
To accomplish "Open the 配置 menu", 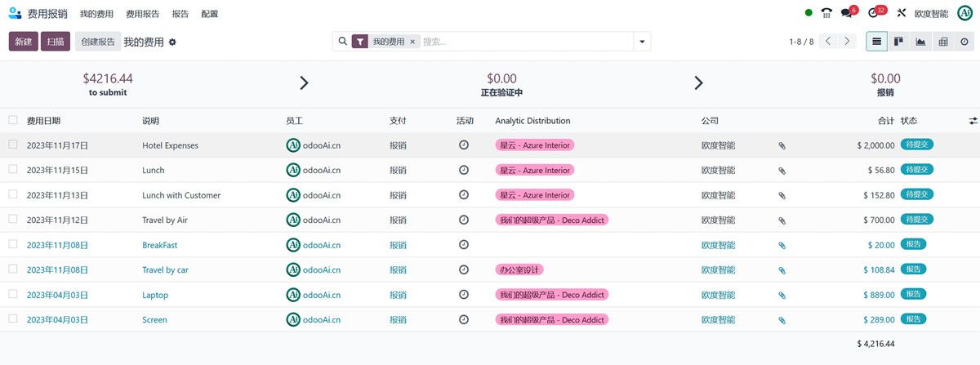I will pos(209,14).
